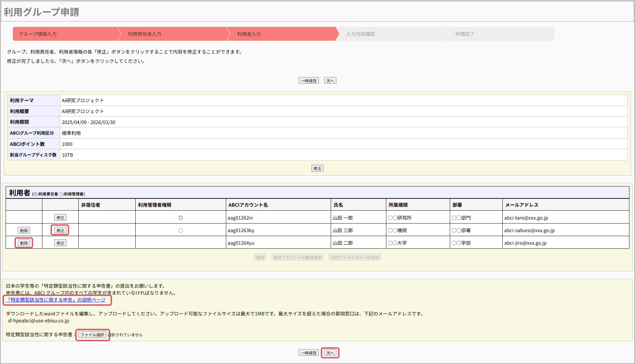Click CSVファイルから一括追加 button
The width and height of the screenshot is (635, 364).
[355, 257]
